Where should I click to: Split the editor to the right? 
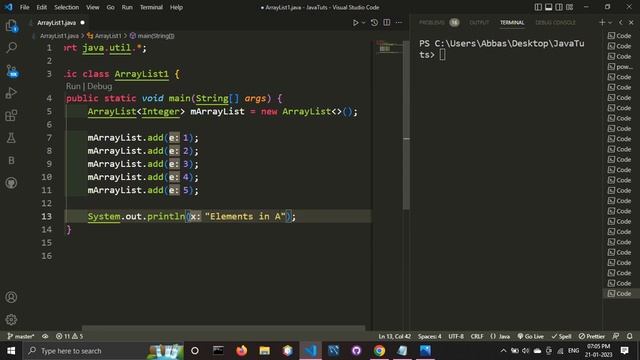click(387, 23)
